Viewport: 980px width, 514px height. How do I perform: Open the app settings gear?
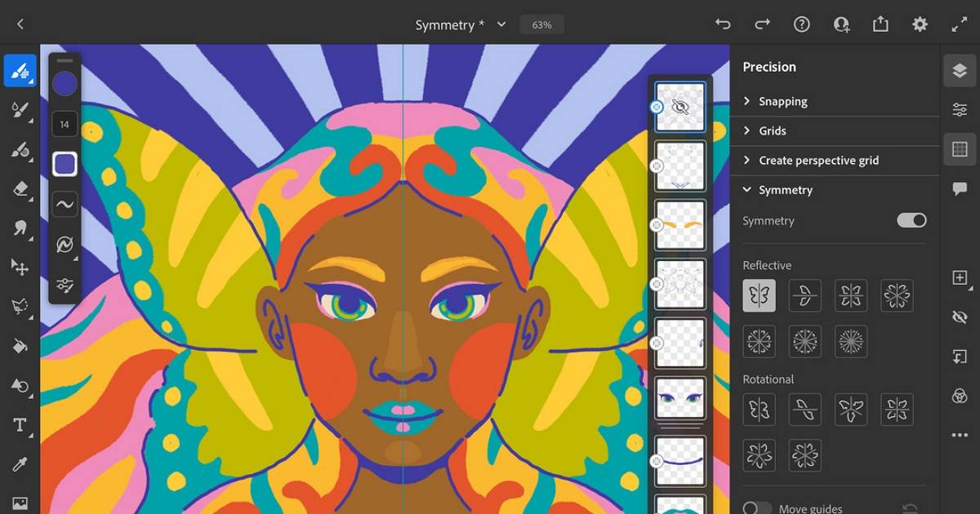coord(920,24)
